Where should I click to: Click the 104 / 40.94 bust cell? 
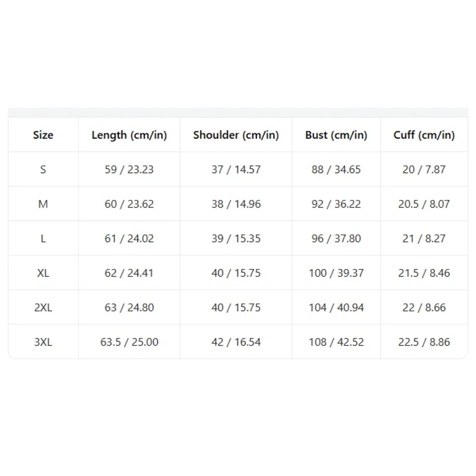coord(336,308)
